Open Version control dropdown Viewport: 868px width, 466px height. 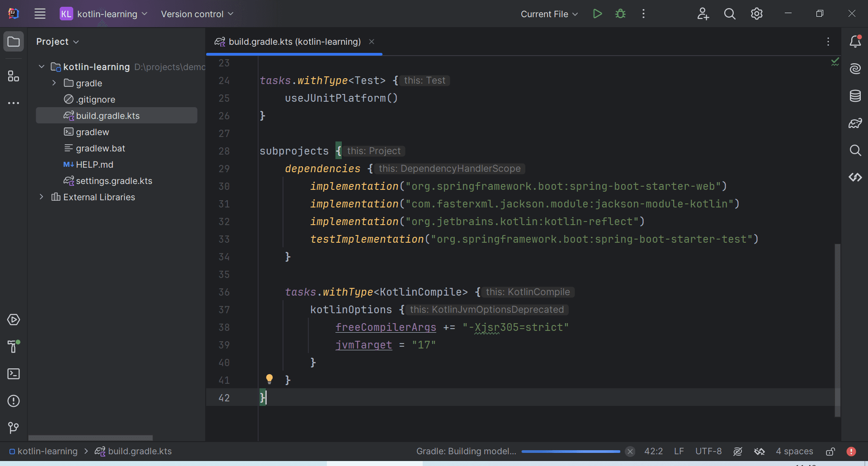pyautogui.click(x=197, y=14)
